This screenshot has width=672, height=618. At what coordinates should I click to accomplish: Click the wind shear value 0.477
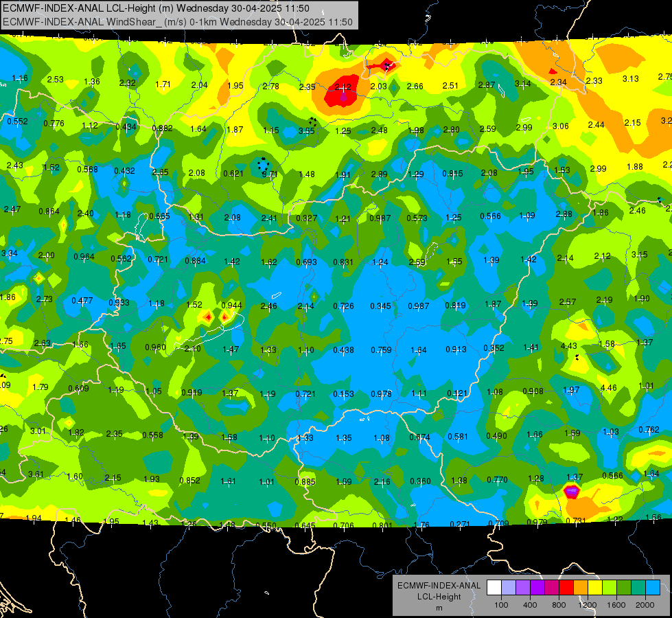pyautogui.click(x=82, y=300)
